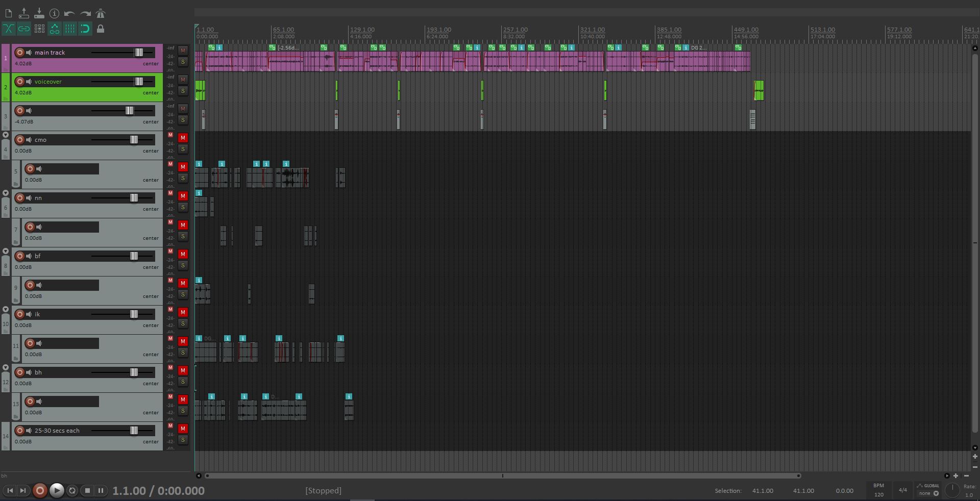
Task: Mute the voiceover track
Action: coord(183,80)
